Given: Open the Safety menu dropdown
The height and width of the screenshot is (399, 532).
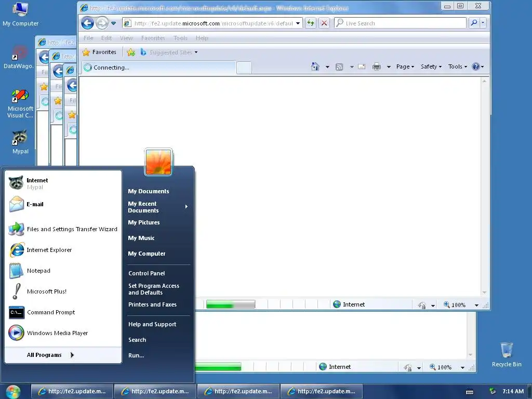Looking at the screenshot, I should click(431, 67).
